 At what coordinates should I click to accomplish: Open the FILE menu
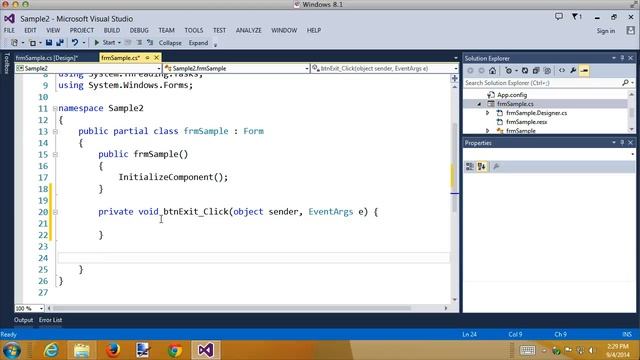[x=9, y=30]
